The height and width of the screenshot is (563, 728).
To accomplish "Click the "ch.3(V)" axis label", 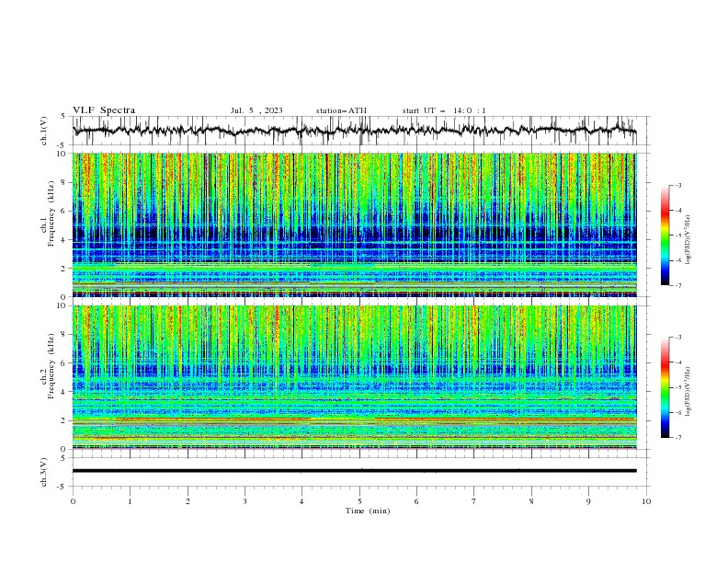I will pos(44,472).
